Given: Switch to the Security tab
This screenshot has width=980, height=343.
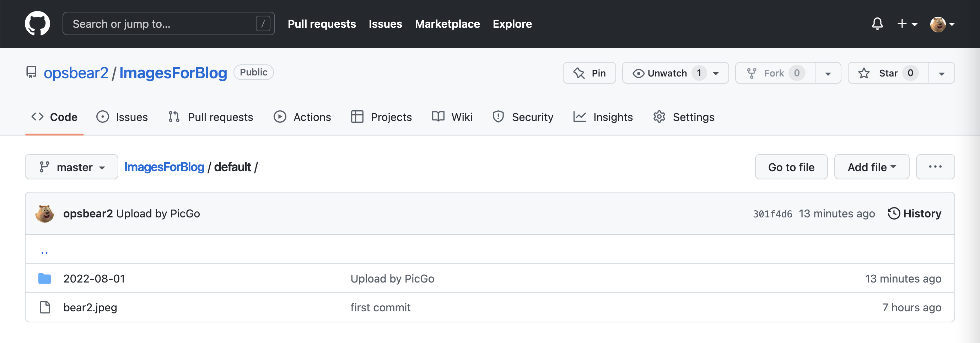Looking at the screenshot, I should (523, 117).
